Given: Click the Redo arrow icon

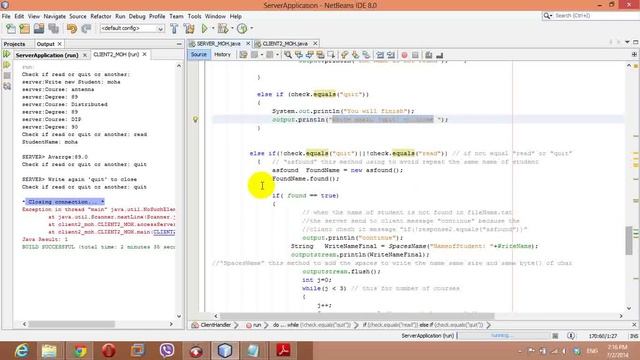Looking at the screenshot, I should [x=86, y=29].
